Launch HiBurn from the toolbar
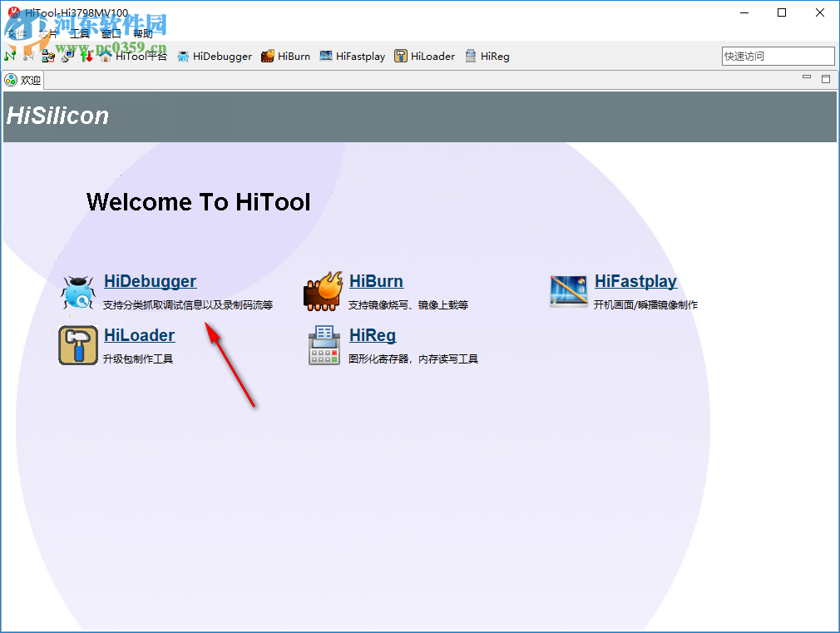Screen dimensions: 840x633 click(x=285, y=57)
